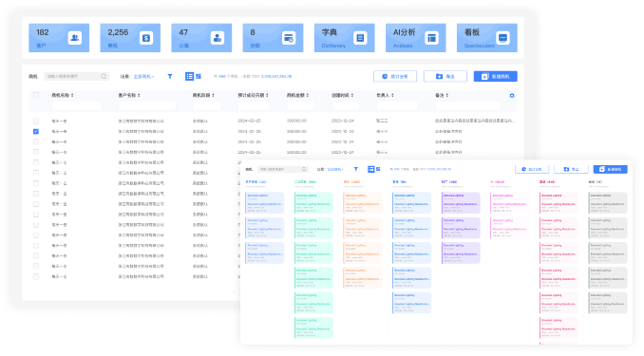
Task: Switch to list view in the main table
Action: [x=189, y=76]
